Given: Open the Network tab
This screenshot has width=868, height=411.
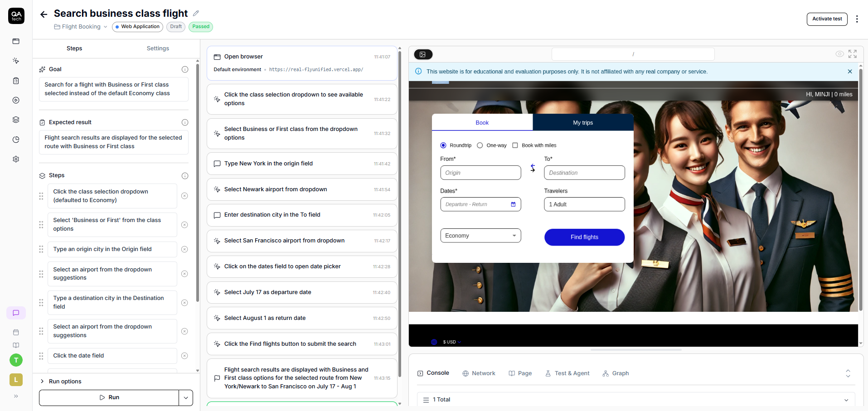Looking at the screenshot, I should (x=479, y=373).
